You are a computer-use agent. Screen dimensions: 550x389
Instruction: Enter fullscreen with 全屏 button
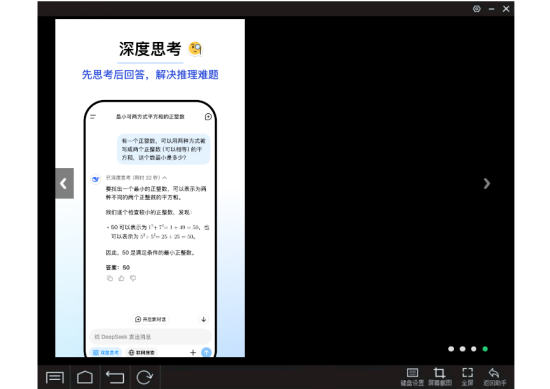pos(467,377)
